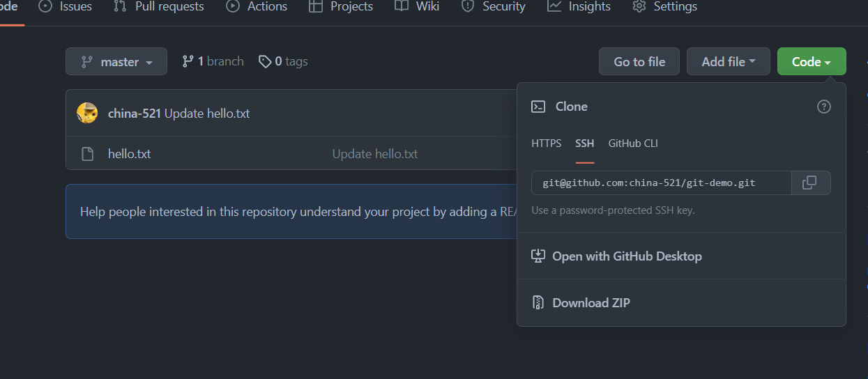Open the Add file dropdown
Viewport: 868px width, 379px height.
[x=729, y=61]
